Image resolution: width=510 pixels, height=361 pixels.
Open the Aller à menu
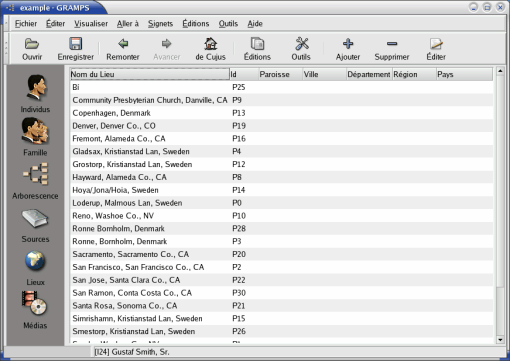[128, 24]
